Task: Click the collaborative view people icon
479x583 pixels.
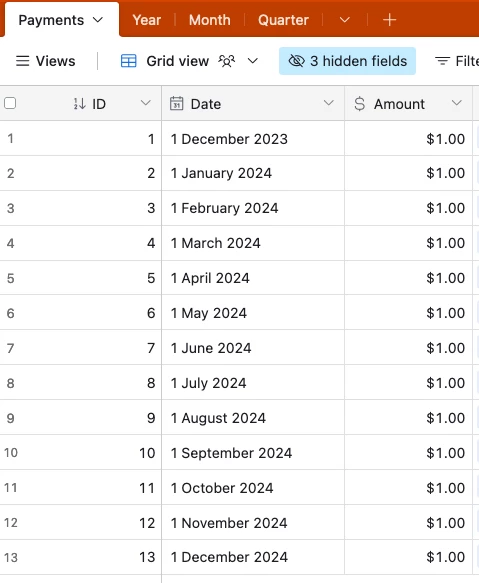Action: pyautogui.click(x=226, y=61)
